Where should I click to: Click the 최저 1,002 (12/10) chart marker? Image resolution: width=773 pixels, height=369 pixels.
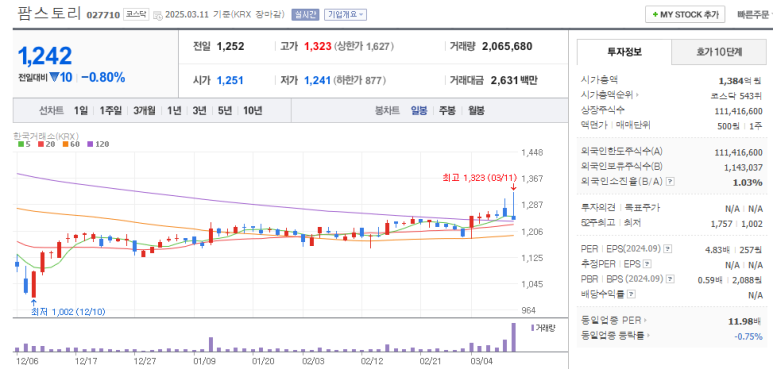click(x=68, y=311)
